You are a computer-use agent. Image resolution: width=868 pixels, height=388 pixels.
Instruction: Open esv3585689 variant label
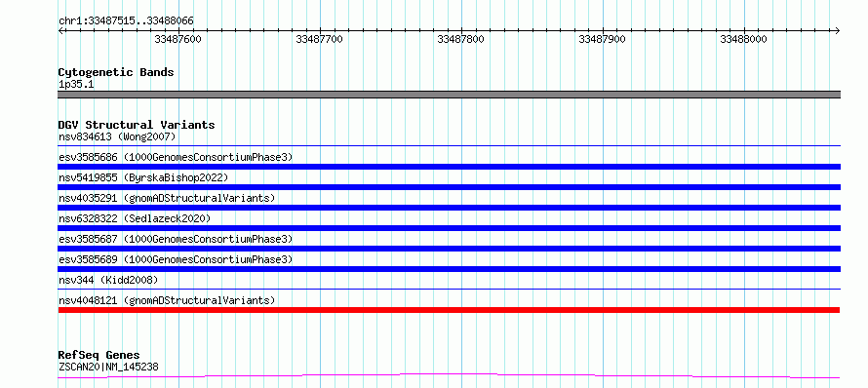click(x=176, y=259)
